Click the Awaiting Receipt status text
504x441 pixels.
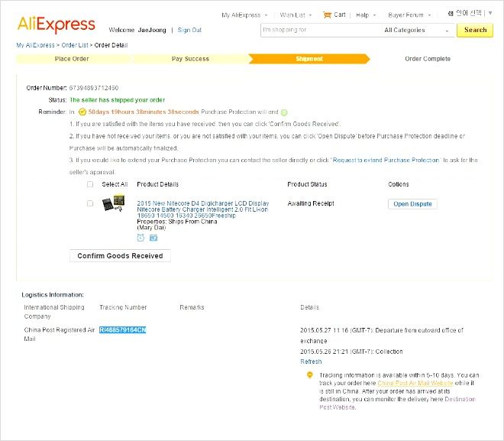tap(311, 203)
